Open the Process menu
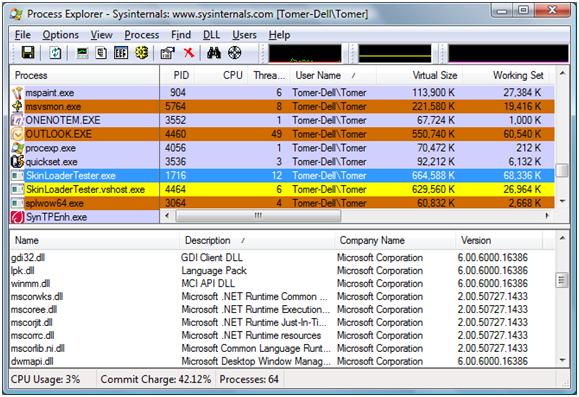The image size is (579, 397). 141,35
